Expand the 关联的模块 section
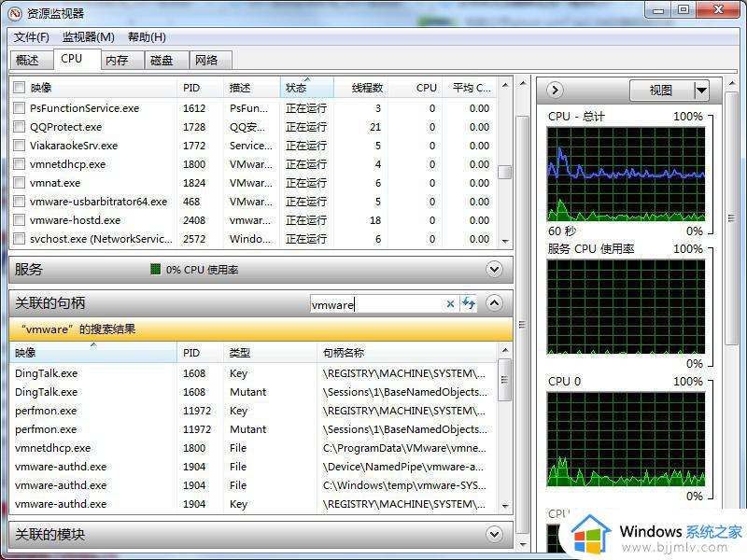This screenshot has width=747, height=560. [495, 534]
